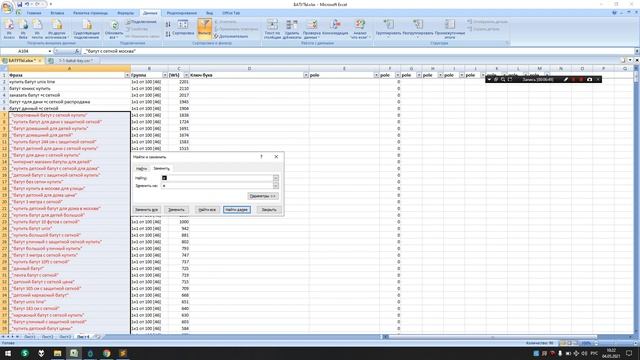Undo the last action in the quick access toolbar

point(27,4)
